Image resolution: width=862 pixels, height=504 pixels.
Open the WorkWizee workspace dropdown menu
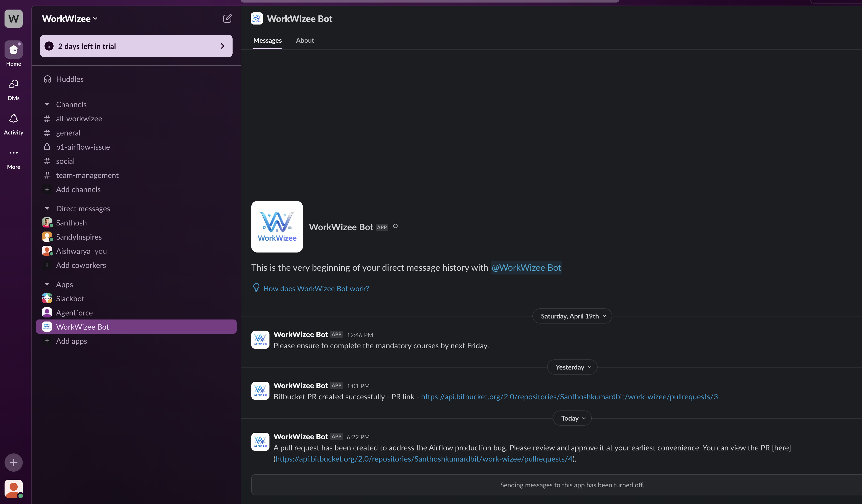point(70,19)
